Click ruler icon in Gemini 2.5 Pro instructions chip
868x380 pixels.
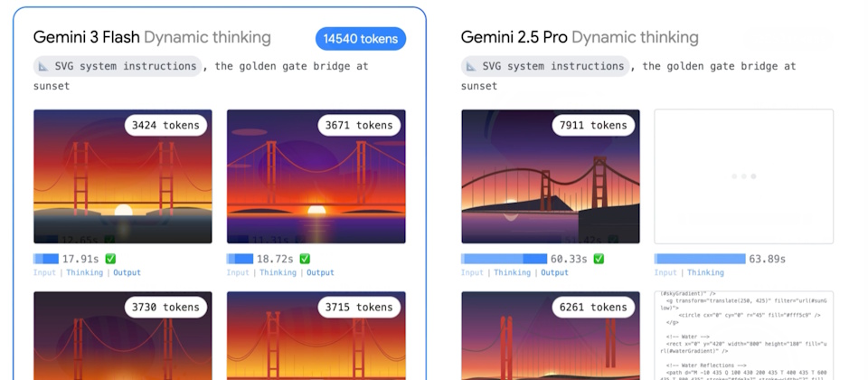click(471, 66)
